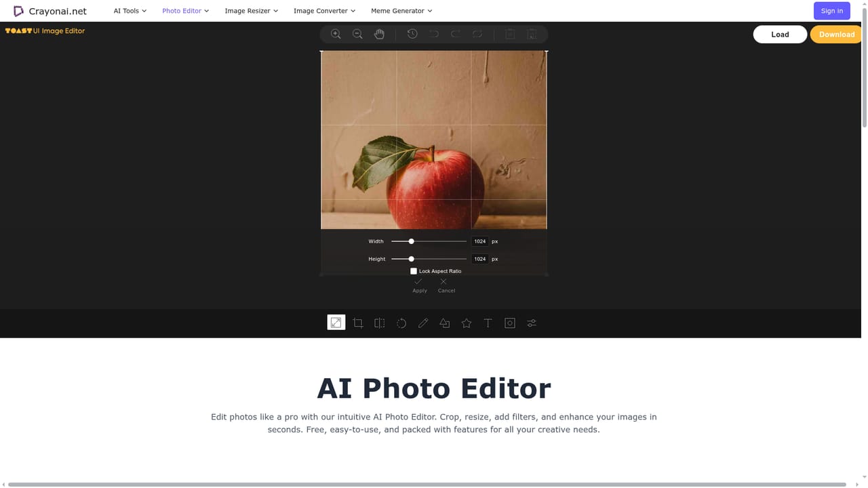Viewport: 868px width, 488px height.
Task: Click the Load button
Action: [x=780, y=35]
